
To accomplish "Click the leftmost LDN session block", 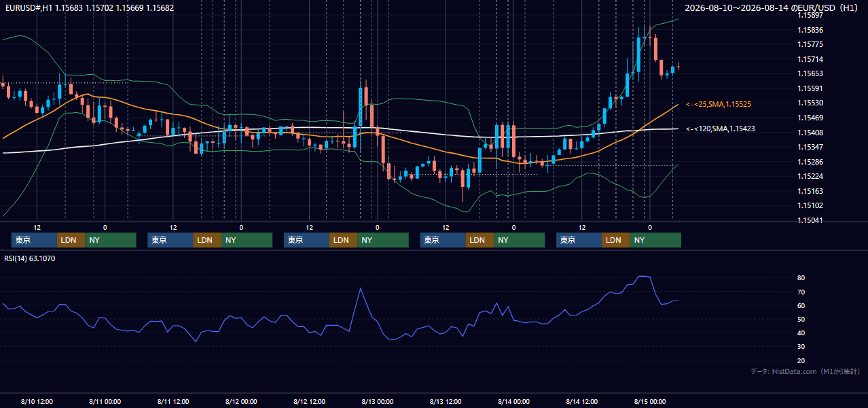I will 71,240.
